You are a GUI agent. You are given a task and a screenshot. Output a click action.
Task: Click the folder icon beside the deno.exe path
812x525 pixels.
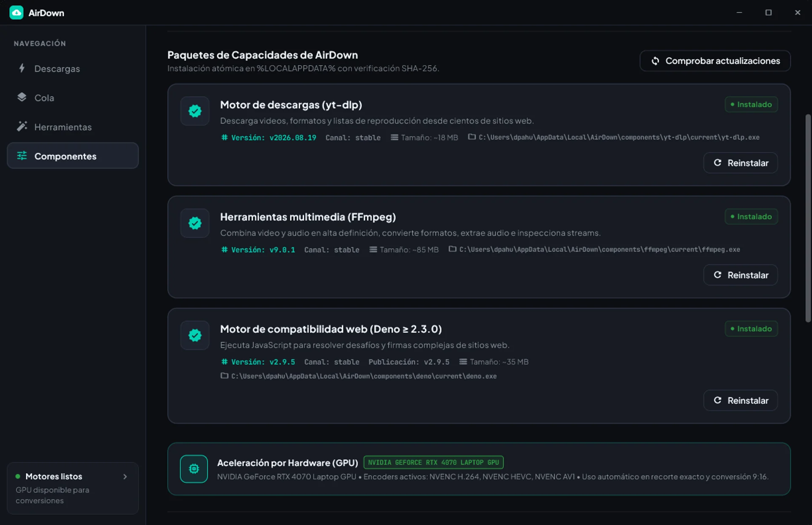(x=225, y=376)
